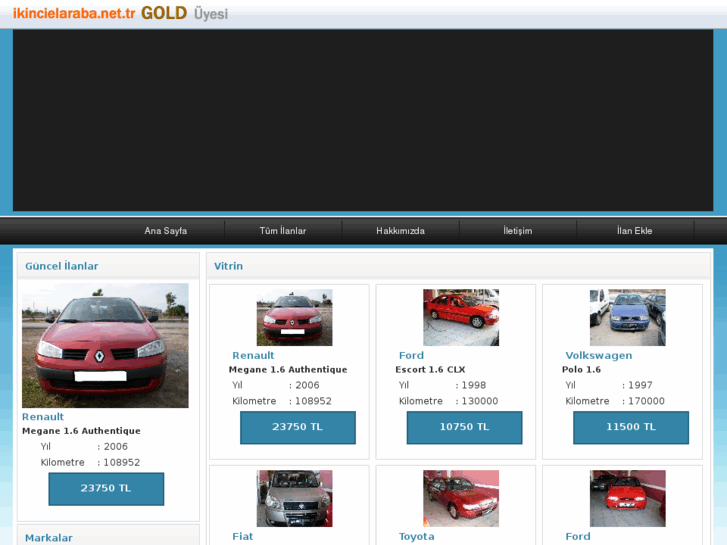Click the red Toyota car thumbnail

pyautogui.click(x=461, y=498)
